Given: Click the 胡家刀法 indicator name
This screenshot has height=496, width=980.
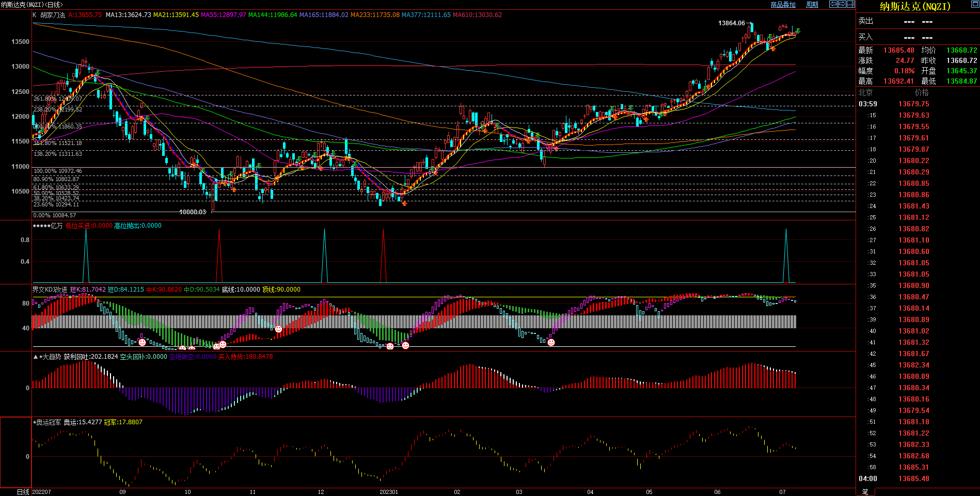Looking at the screenshot, I should 53,15.
